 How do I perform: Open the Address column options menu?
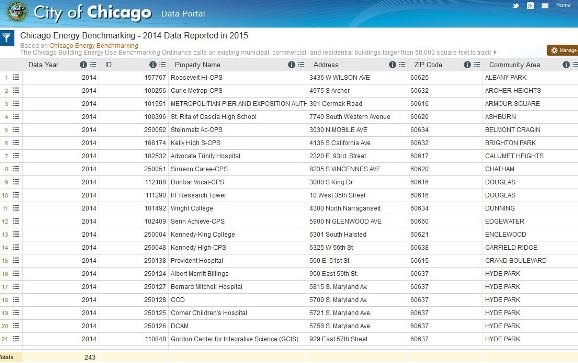coord(402,64)
